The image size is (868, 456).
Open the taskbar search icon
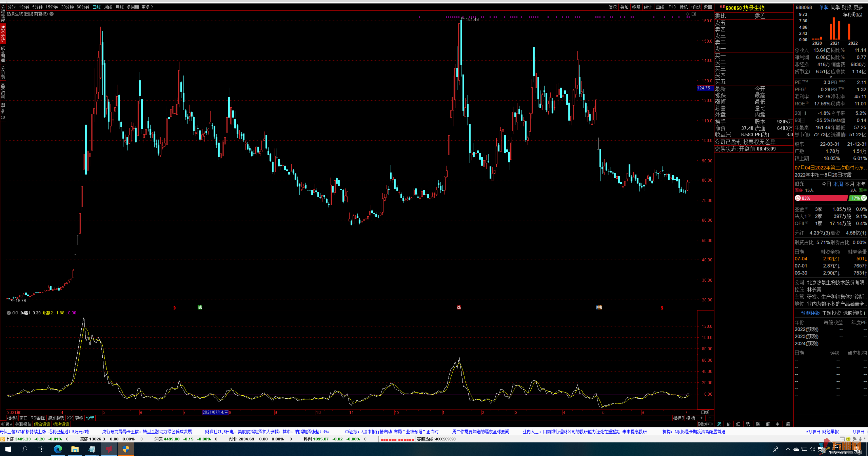[25, 449]
